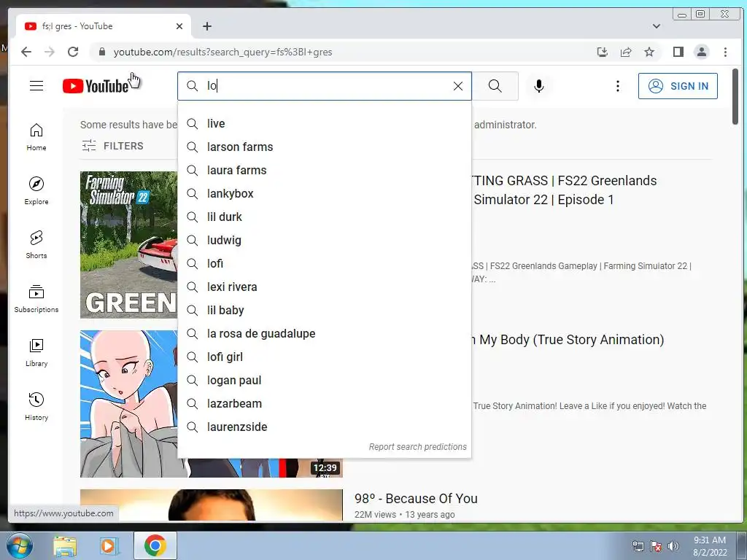Viewport: 747px width, 560px height.
Task: Select the 'live' search suggestion
Action: tap(325, 124)
